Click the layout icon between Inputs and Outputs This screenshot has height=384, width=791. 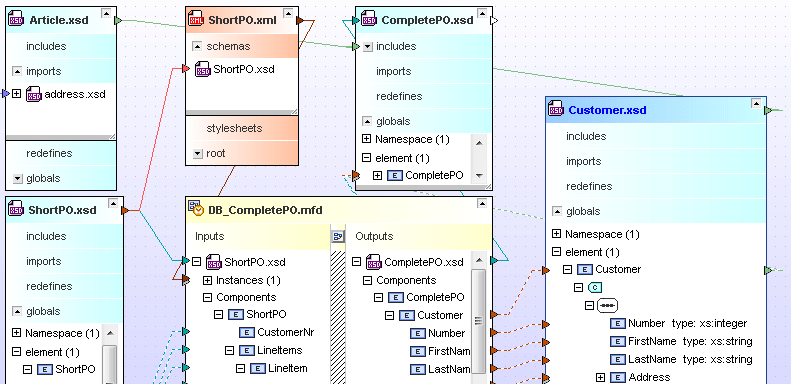click(x=337, y=236)
